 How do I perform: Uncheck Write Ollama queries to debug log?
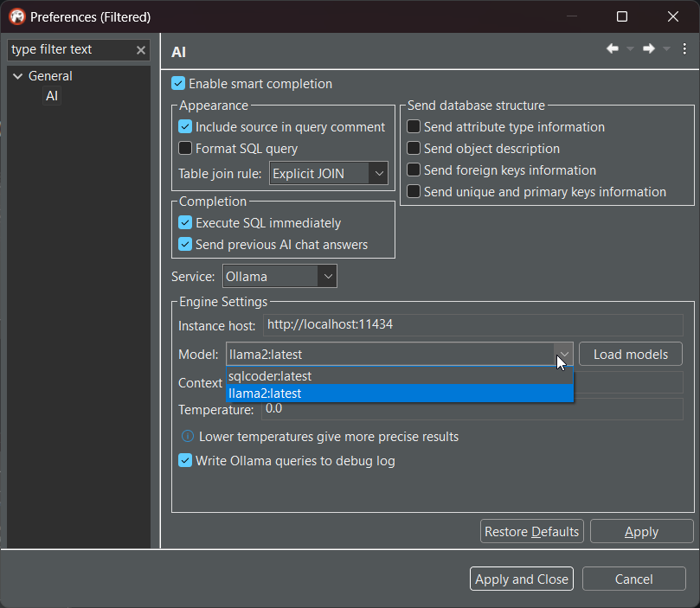point(185,461)
